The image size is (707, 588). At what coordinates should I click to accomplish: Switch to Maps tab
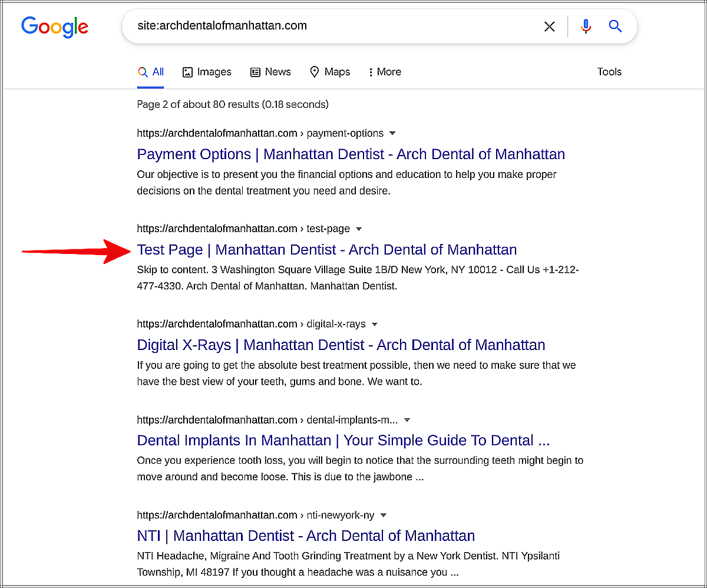pos(330,72)
